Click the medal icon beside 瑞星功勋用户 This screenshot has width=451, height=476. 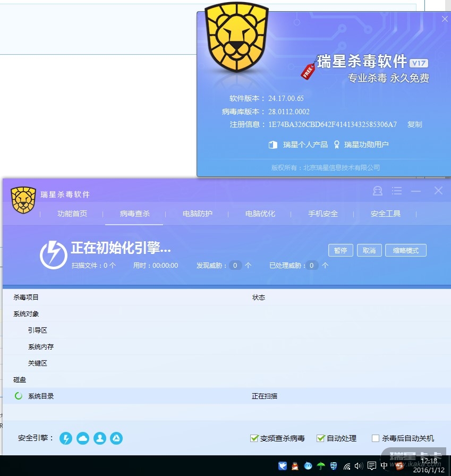pos(337,145)
